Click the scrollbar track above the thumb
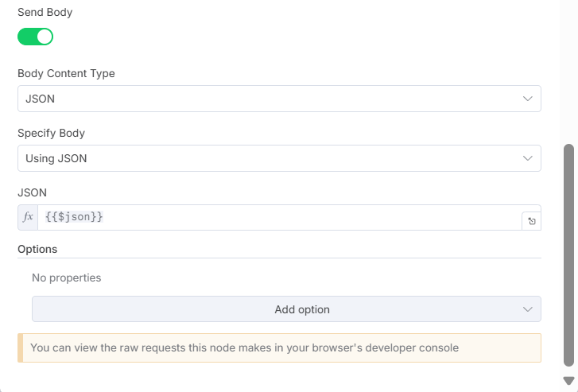 pos(568,72)
